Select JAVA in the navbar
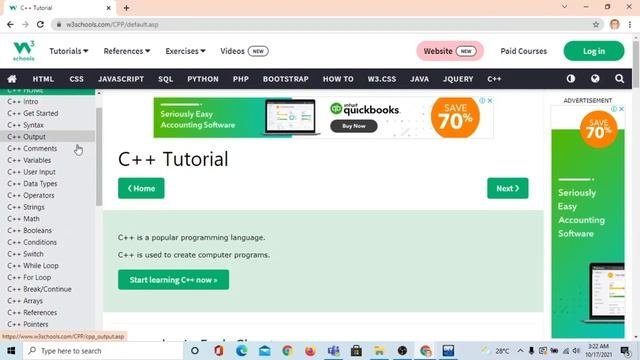 pos(420,79)
